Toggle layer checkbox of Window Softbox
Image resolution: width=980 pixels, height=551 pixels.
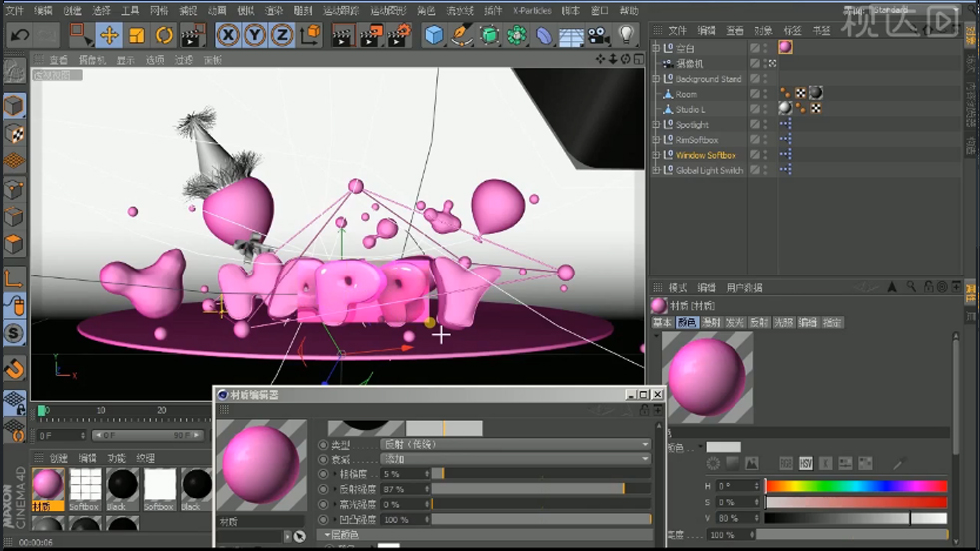point(755,154)
